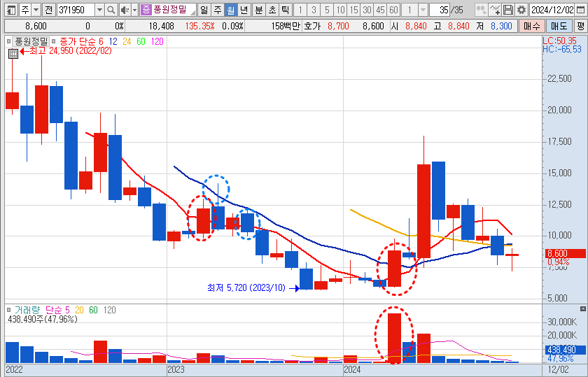Click the 거래량 volume legend label

click(27, 311)
